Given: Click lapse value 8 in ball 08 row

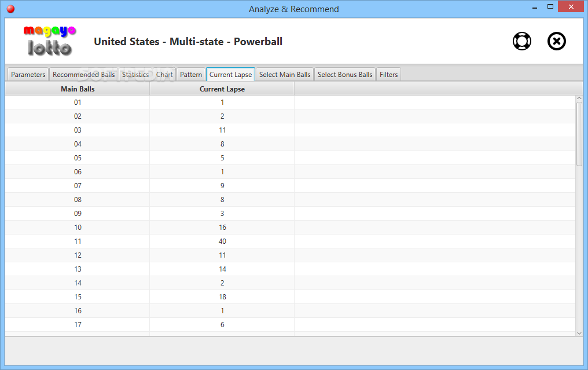Looking at the screenshot, I should click(222, 200).
